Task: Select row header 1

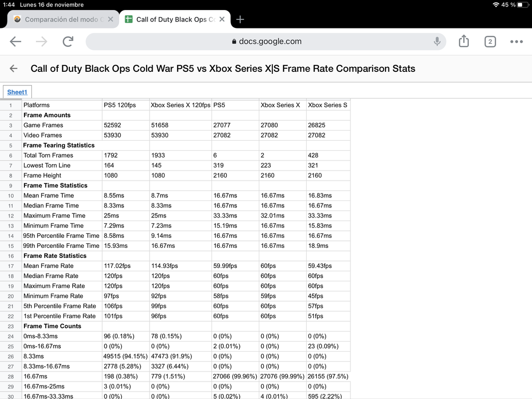Action: point(10,105)
